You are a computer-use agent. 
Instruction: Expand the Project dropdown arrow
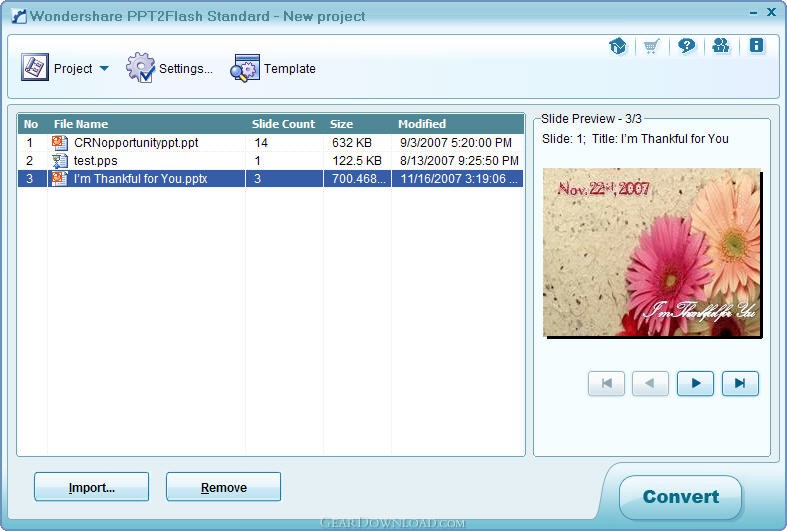pyautogui.click(x=104, y=68)
